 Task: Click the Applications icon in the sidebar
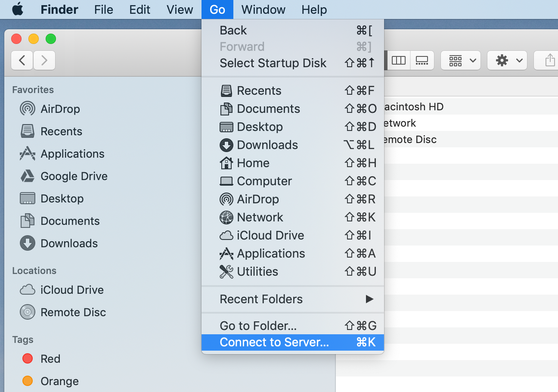pos(28,153)
